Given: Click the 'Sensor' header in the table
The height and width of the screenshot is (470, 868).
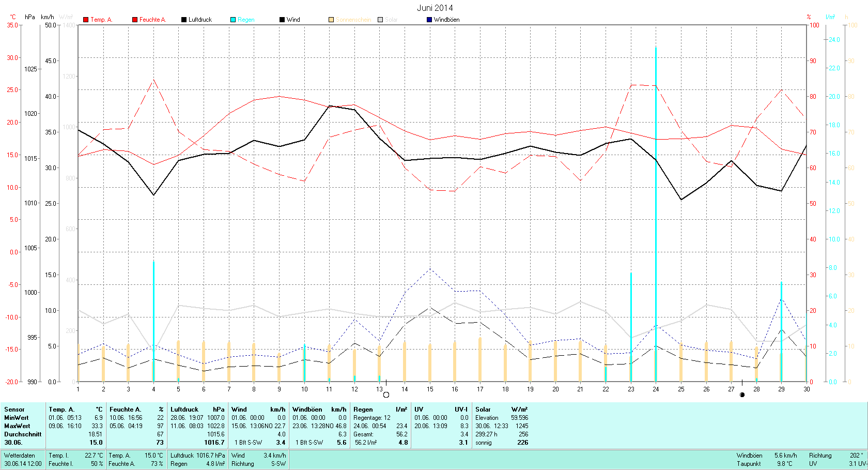Looking at the screenshot, I should point(14,410).
